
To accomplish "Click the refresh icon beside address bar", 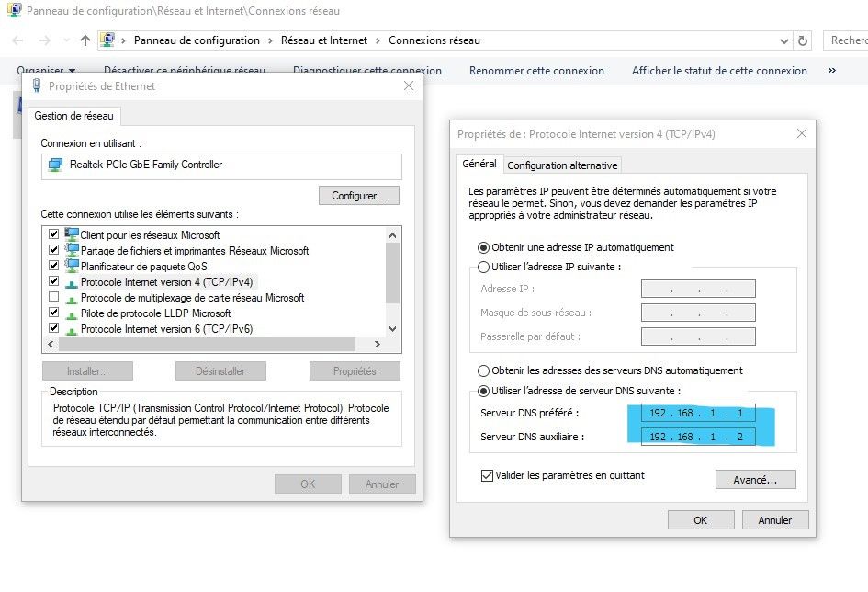I will pos(804,40).
